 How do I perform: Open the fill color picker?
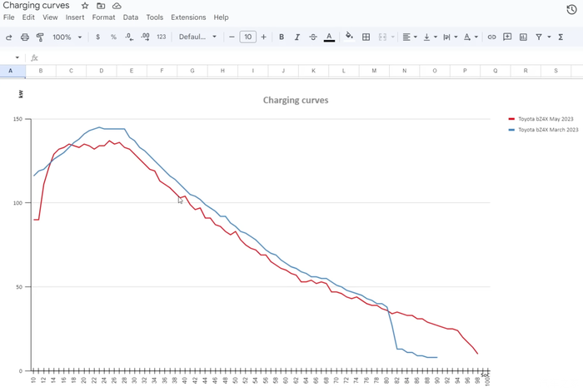[349, 37]
